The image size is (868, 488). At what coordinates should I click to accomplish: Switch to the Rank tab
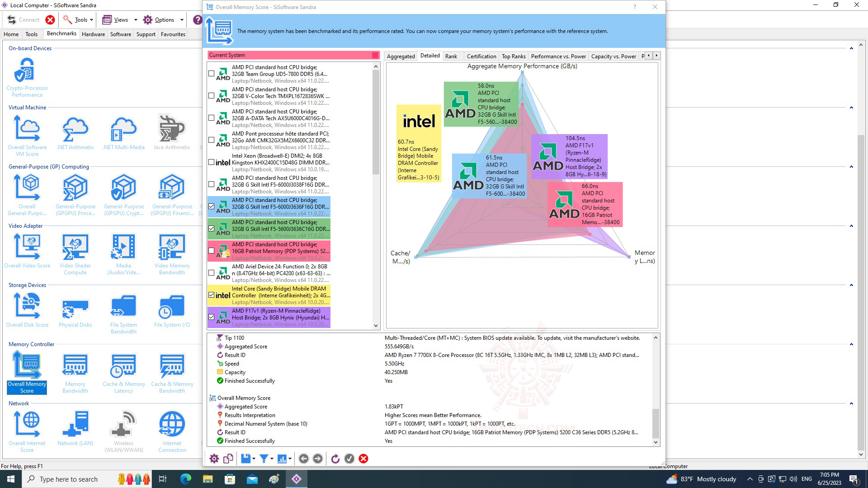pos(451,56)
